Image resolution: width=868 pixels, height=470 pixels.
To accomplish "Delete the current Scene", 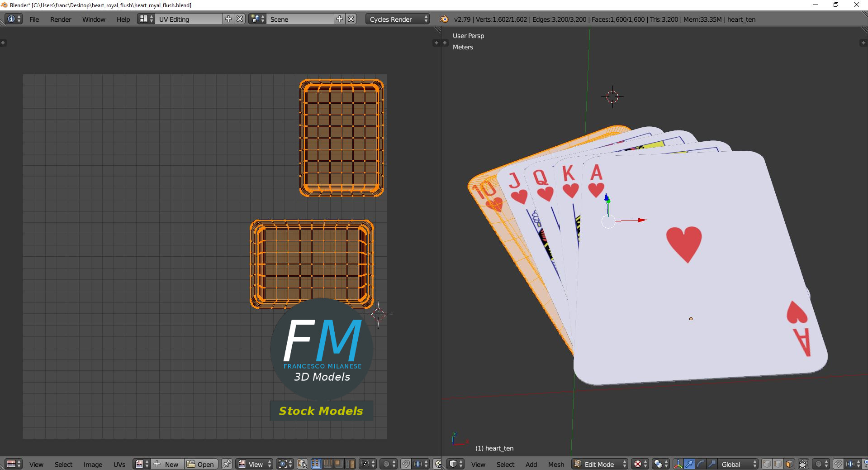I will 351,19.
